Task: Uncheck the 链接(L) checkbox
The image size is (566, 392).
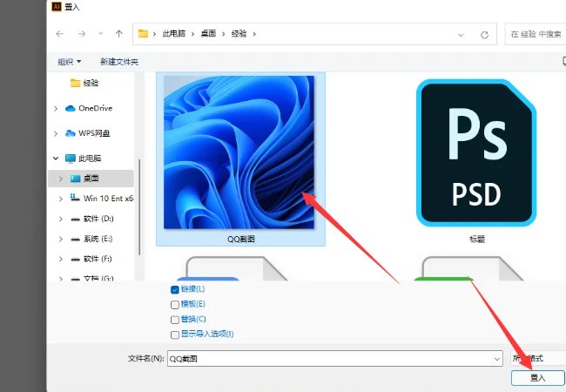Action: click(175, 289)
